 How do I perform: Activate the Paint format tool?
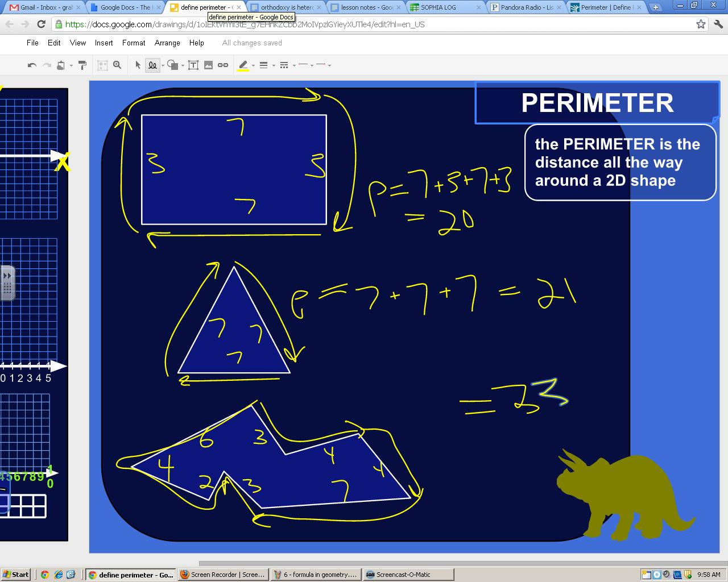pyautogui.click(x=81, y=65)
